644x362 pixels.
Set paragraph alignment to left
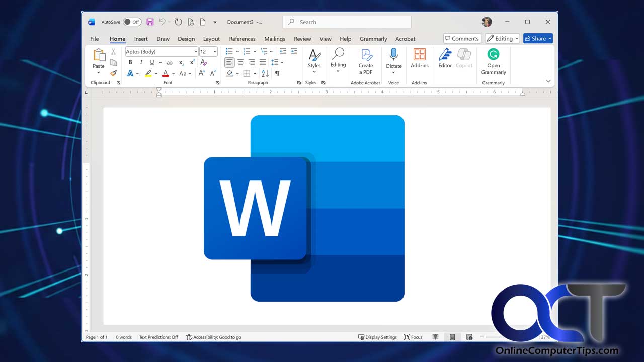tap(229, 62)
